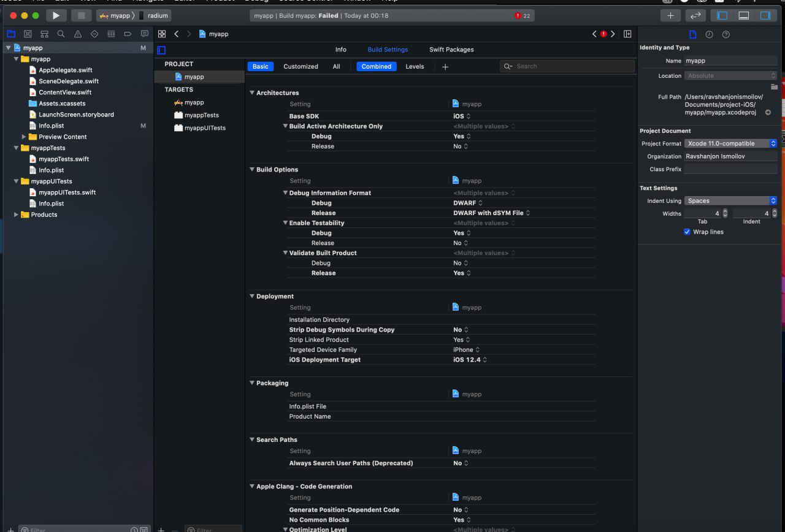Expand the Products group

click(x=16, y=215)
